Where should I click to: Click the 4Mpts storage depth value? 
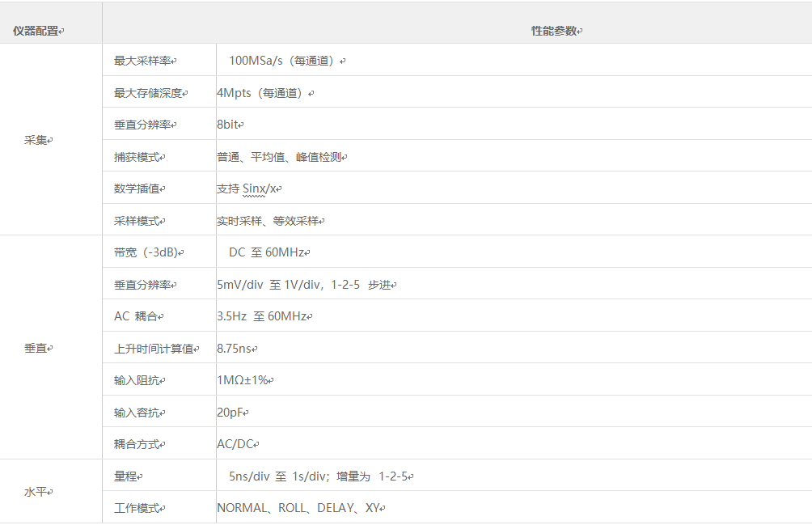pos(262,93)
